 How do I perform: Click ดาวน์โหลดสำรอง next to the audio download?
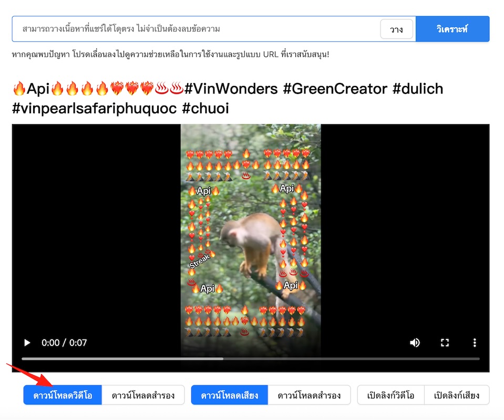coord(309,395)
